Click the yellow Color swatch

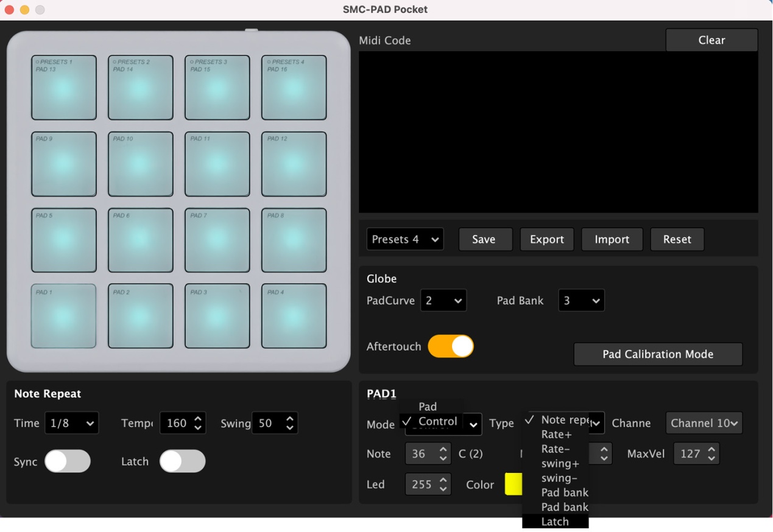point(514,485)
